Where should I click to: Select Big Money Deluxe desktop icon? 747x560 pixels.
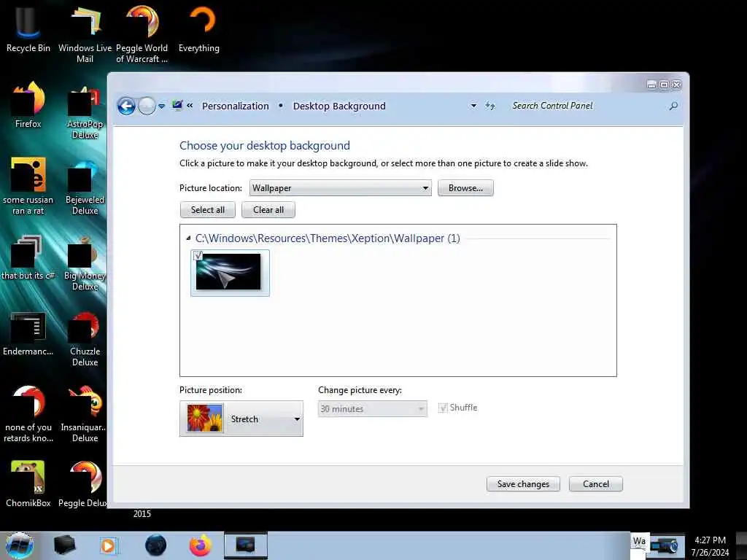click(85, 262)
